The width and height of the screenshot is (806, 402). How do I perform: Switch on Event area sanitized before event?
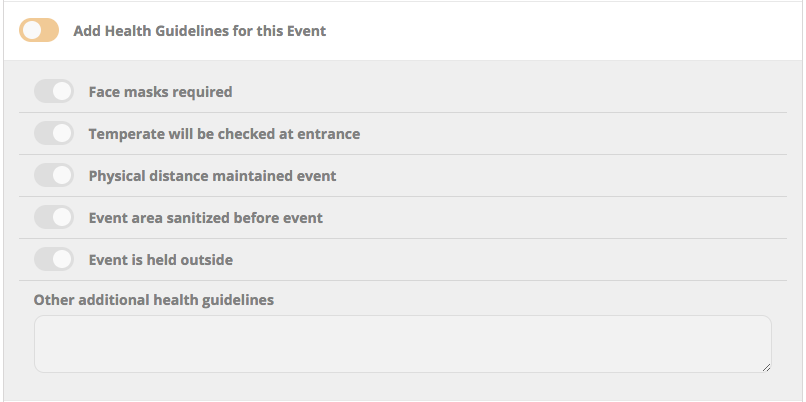[x=54, y=218]
